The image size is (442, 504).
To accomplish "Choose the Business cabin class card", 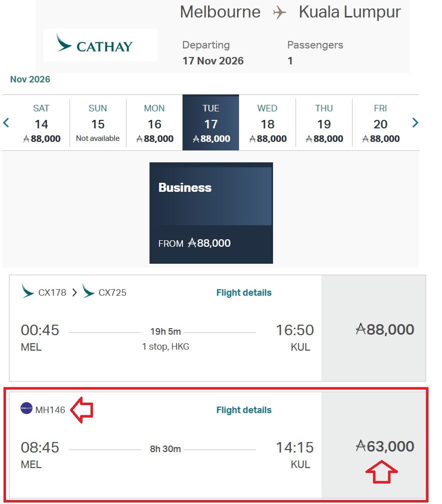I will point(211,213).
